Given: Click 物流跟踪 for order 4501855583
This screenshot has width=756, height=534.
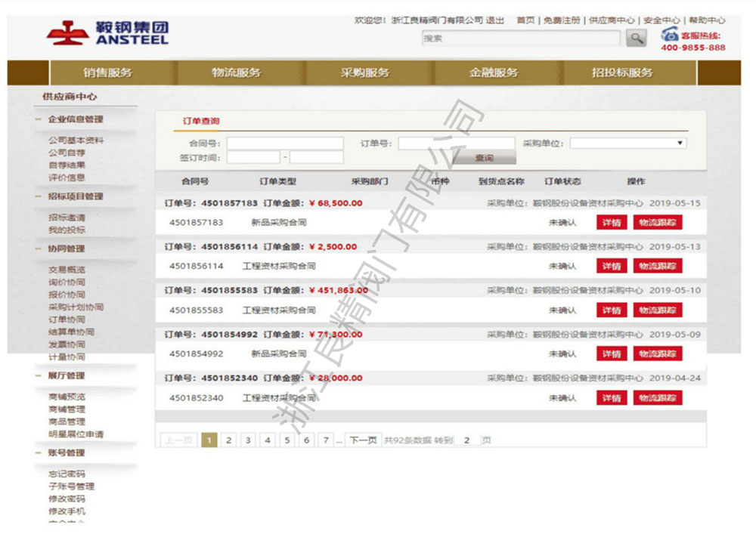Looking at the screenshot, I should click(657, 310).
